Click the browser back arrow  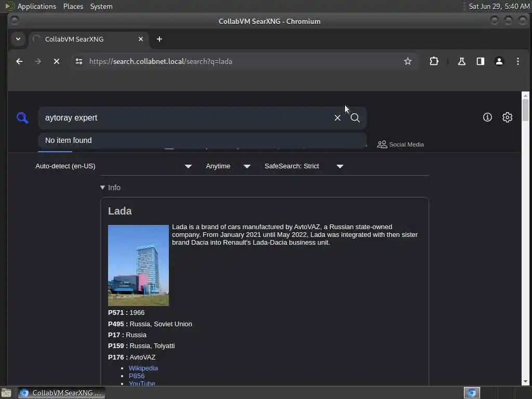click(x=19, y=61)
